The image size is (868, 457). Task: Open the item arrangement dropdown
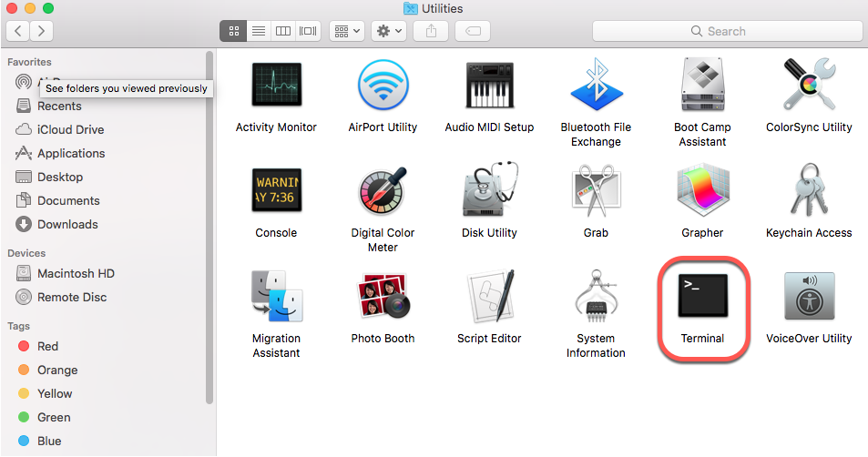pos(347,31)
